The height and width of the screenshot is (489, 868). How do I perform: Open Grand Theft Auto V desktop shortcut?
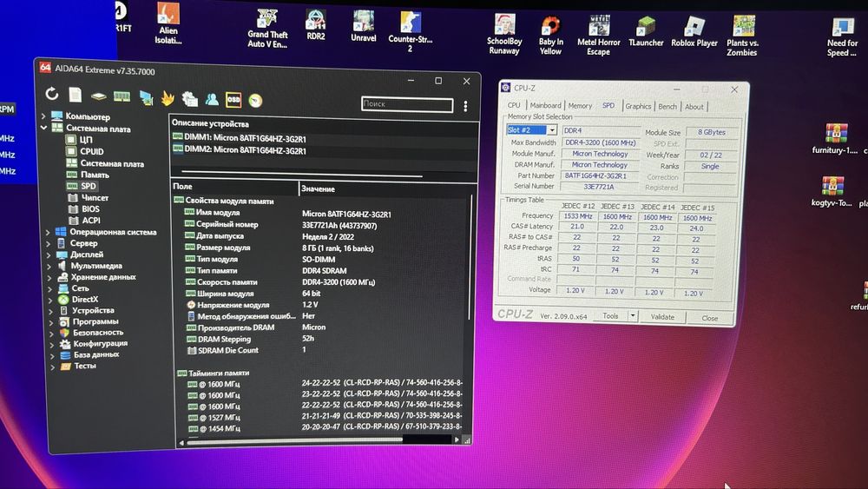267,30
